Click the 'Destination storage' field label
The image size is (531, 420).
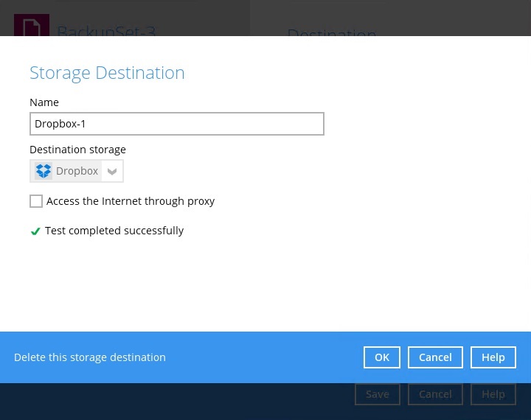pos(77,150)
